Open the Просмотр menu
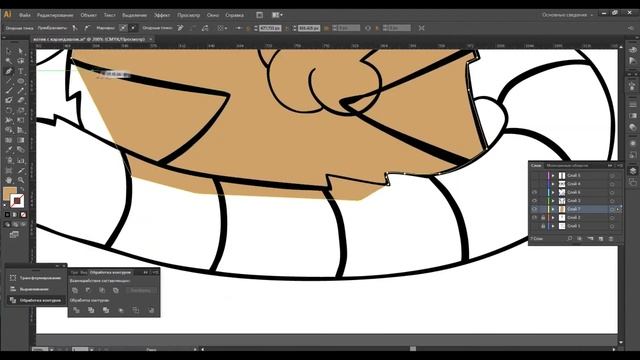640x360 pixels. click(x=189, y=15)
